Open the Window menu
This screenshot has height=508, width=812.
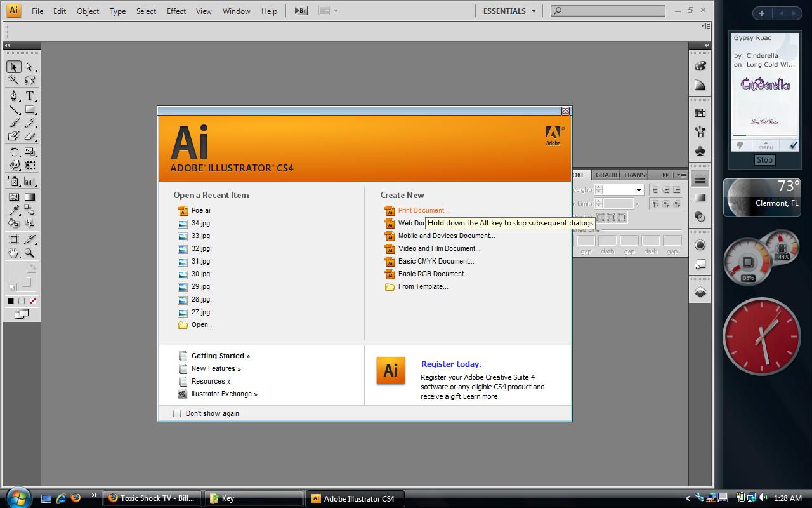(236, 11)
